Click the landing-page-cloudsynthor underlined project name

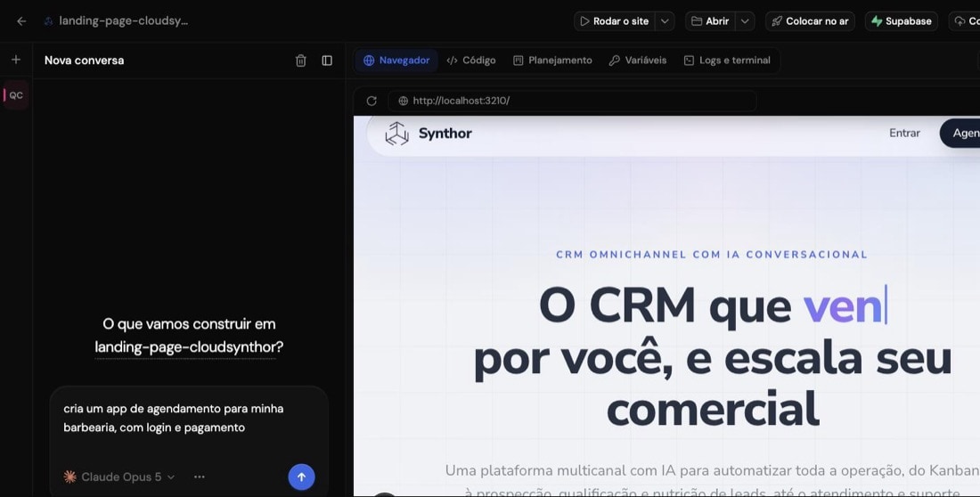point(189,347)
